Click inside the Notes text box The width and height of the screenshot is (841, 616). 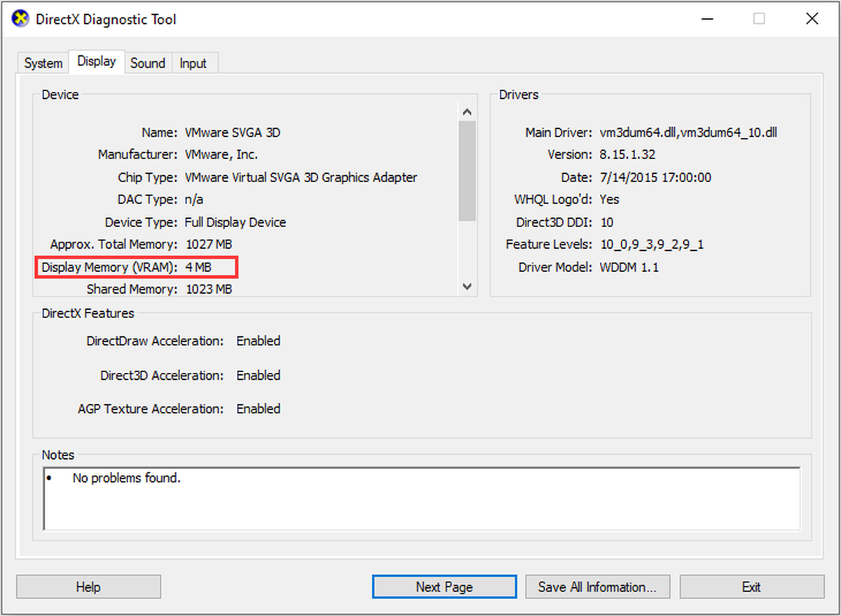[422, 498]
